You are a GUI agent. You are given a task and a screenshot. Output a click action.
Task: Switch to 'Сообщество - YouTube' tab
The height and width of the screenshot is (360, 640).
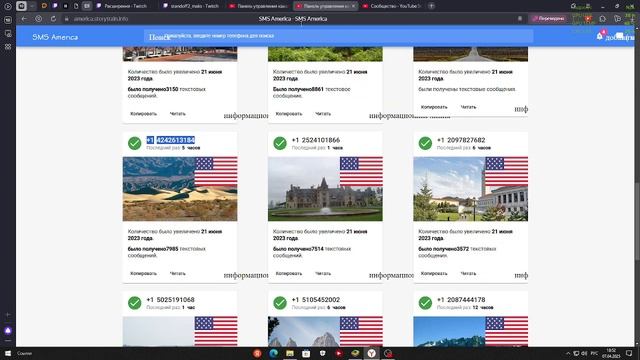click(x=391, y=6)
